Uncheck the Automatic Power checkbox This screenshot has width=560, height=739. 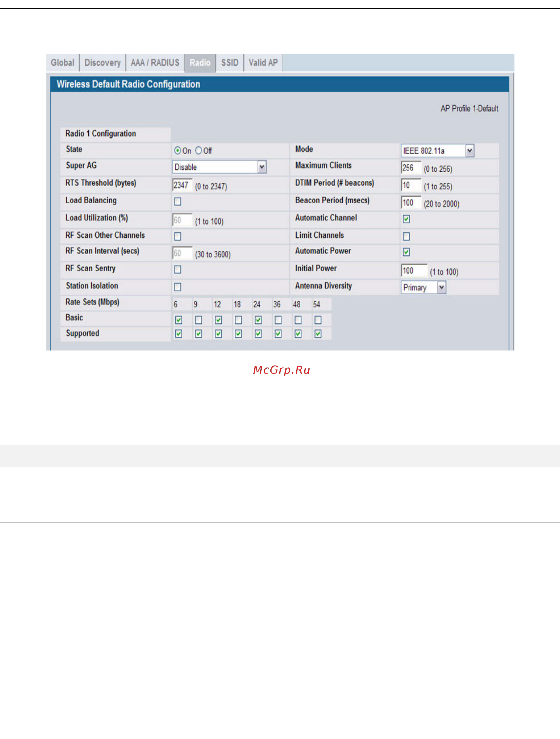click(x=406, y=252)
